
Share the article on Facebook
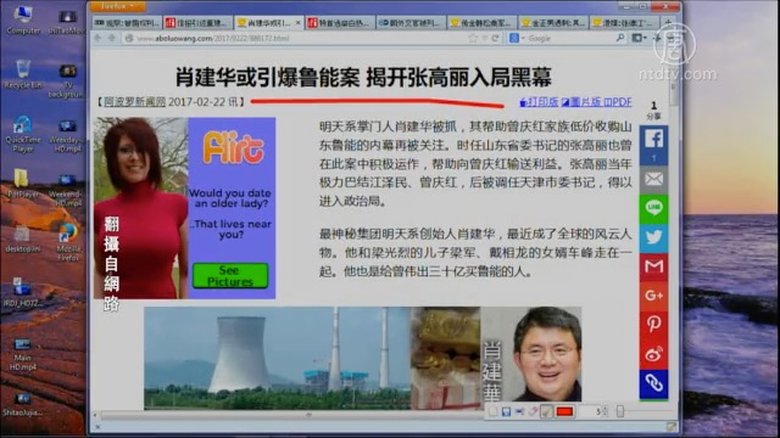653,139
